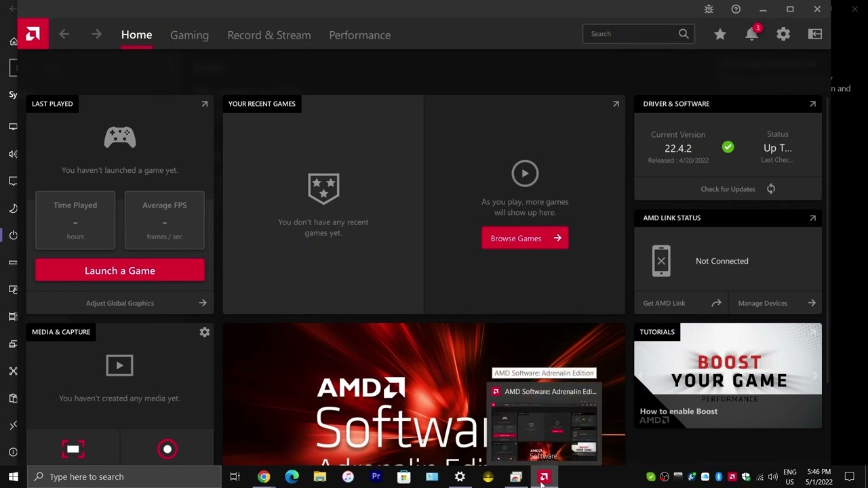
Task: Click the green up-to-date checkmark
Action: point(728,147)
